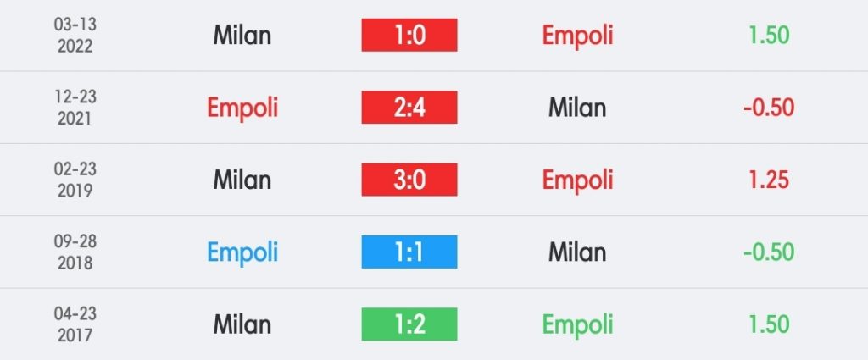Click Milan in the 02-23 2019 row
This screenshot has height=360, width=868.
242,180
